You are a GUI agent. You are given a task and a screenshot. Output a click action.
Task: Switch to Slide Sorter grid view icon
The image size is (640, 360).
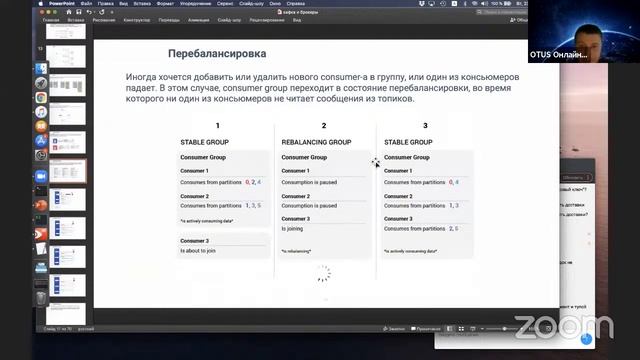pyautogui.click(x=461, y=329)
